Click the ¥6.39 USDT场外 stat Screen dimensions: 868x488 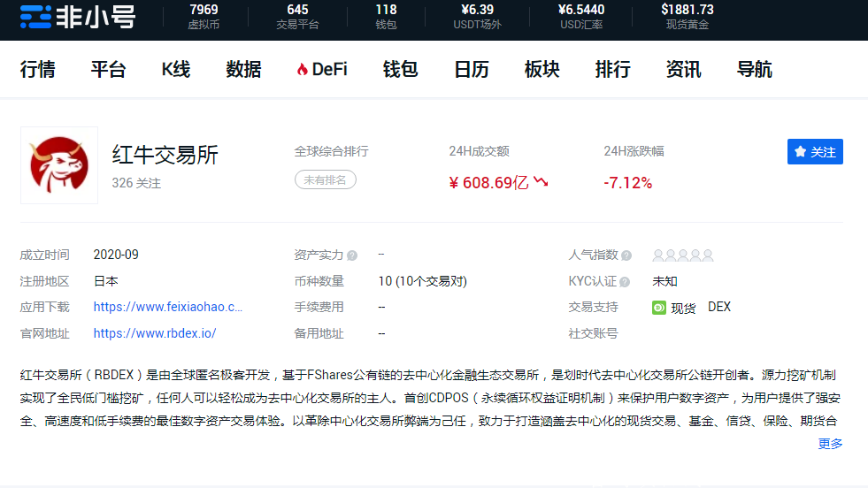tap(477, 17)
